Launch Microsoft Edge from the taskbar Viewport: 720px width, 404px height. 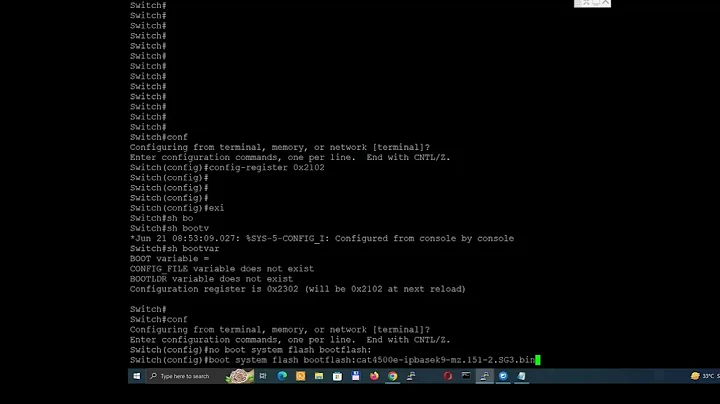(282, 376)
